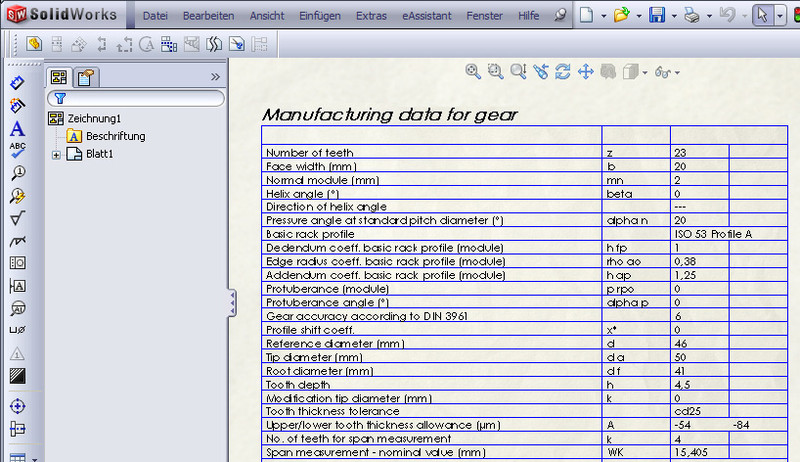The image size is (800, 462).
Task: Open the Extras menu
Action: (371, 16)
